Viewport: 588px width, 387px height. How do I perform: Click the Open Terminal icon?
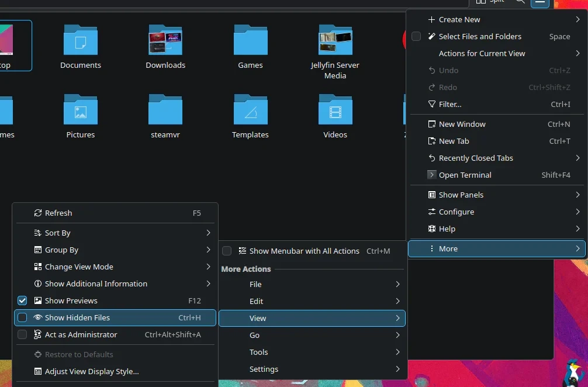[432, 175]
